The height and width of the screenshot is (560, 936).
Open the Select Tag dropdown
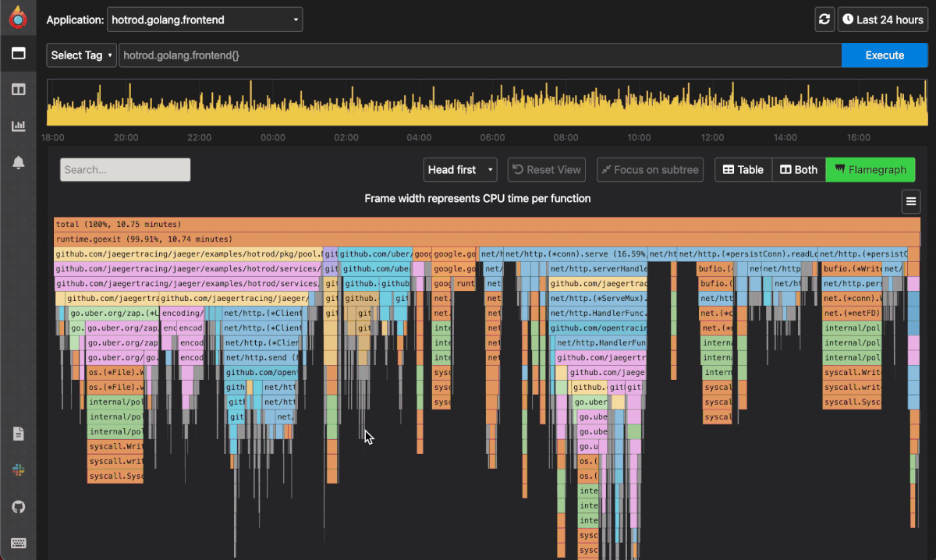[x=80, y=55]
